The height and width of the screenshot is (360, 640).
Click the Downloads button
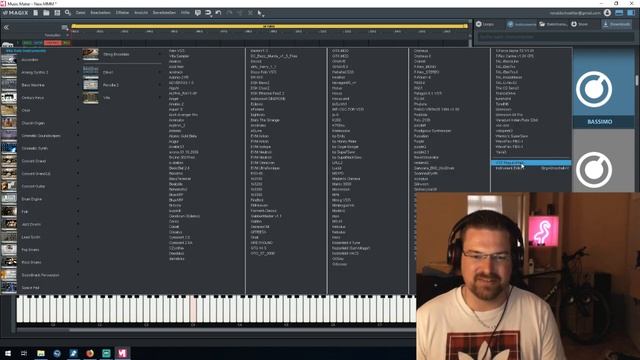click(x=617, y=24)
